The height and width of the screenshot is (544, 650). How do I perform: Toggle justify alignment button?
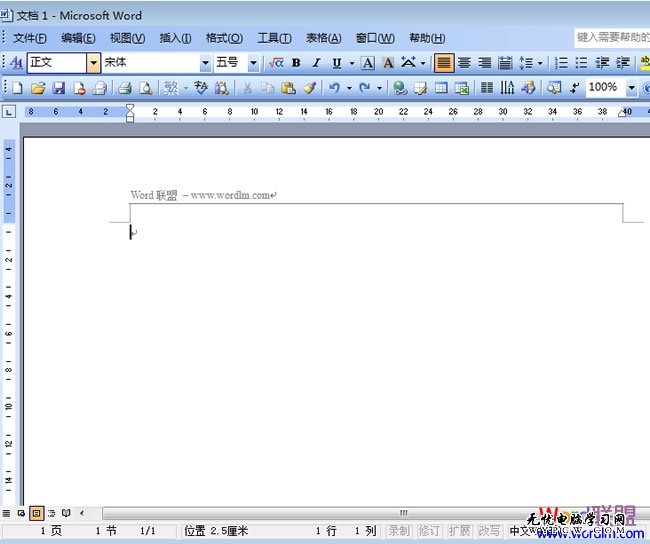(444, 63)
